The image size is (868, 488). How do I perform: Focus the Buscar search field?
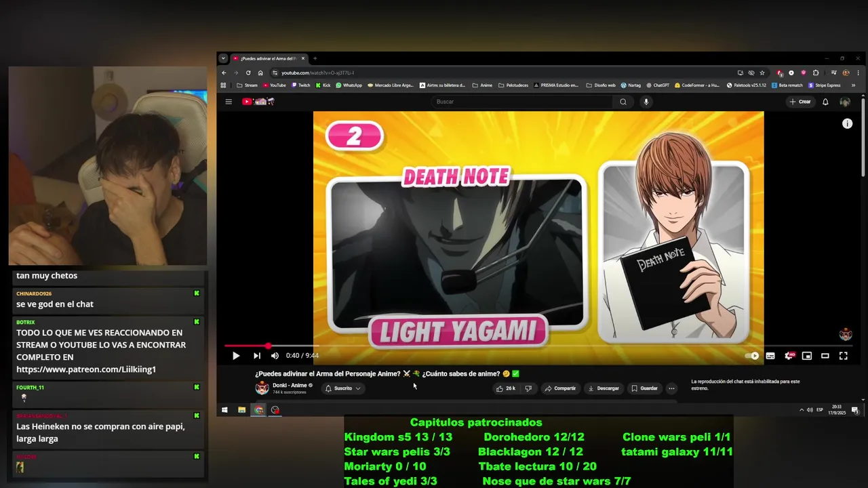click(x=521, y=102)
